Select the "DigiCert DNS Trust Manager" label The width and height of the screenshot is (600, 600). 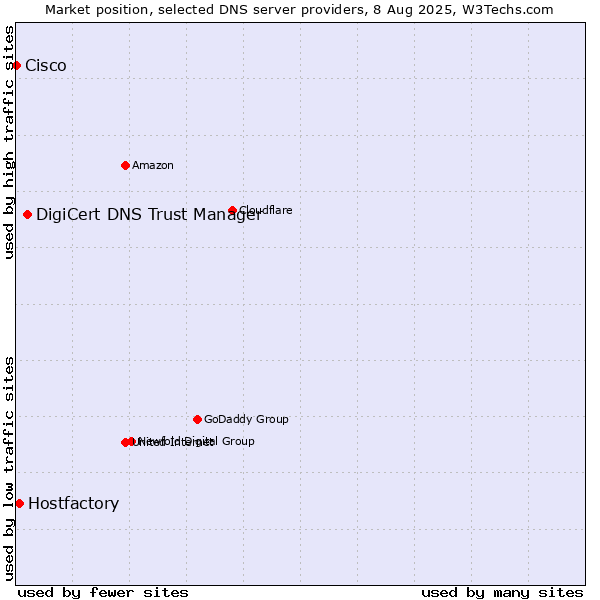pos(149,215)
